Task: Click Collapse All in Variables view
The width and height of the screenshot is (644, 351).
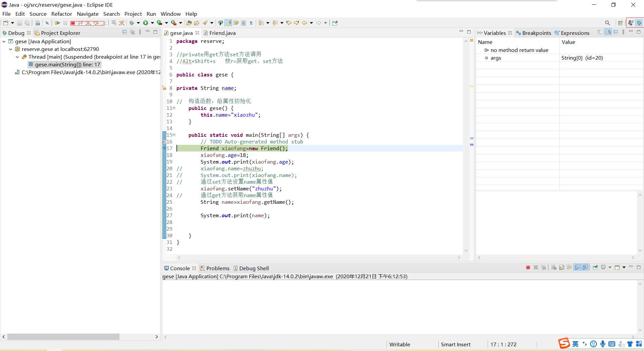Action: coord(616,32)
